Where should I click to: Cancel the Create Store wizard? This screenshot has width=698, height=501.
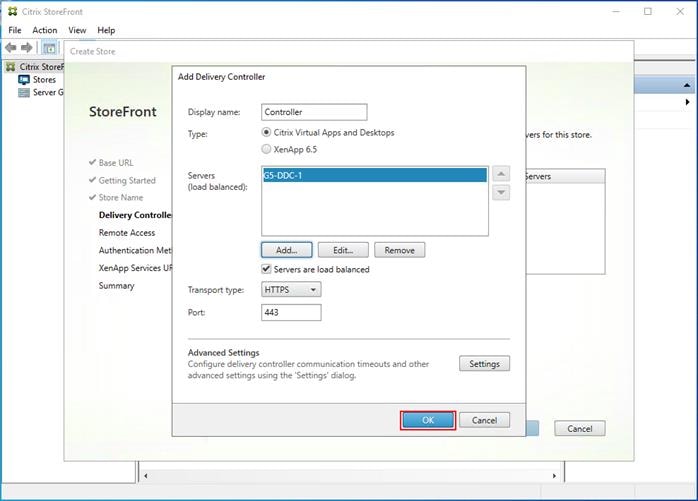pos(580,428)
